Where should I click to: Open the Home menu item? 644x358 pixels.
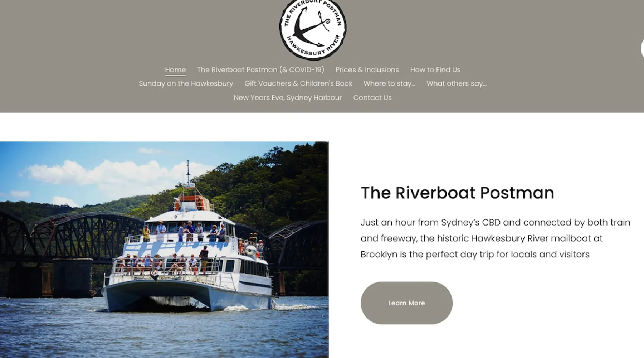[175, 70]
